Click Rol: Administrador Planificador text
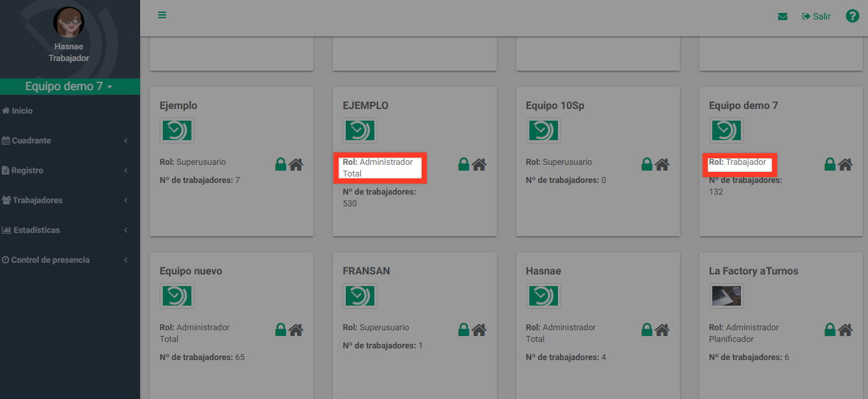This screenshot has height=399, width=868. click(x=744, y=333)
